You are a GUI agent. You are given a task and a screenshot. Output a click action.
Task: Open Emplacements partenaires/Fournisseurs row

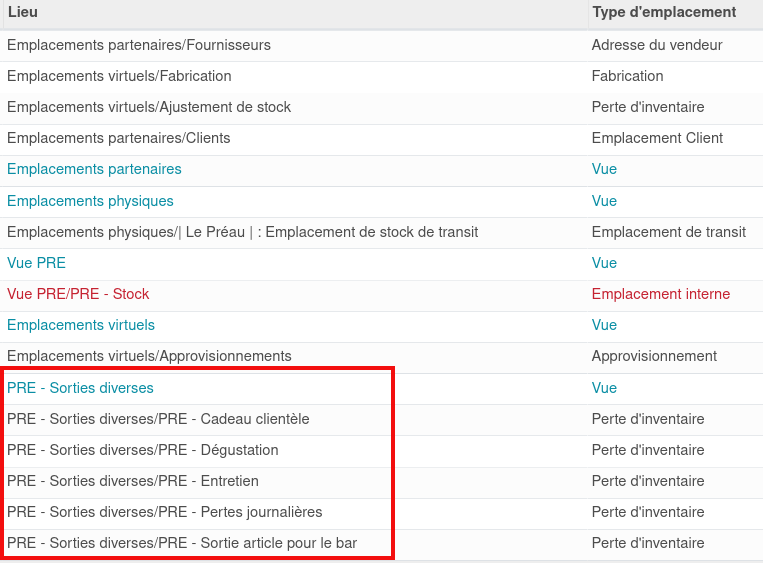click(x=139, y=45)
